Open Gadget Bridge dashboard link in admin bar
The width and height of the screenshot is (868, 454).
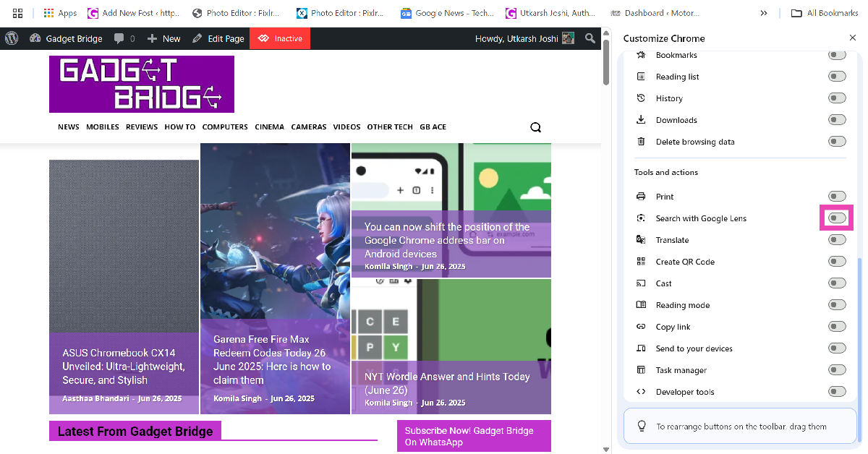click(x=66, y=38)
